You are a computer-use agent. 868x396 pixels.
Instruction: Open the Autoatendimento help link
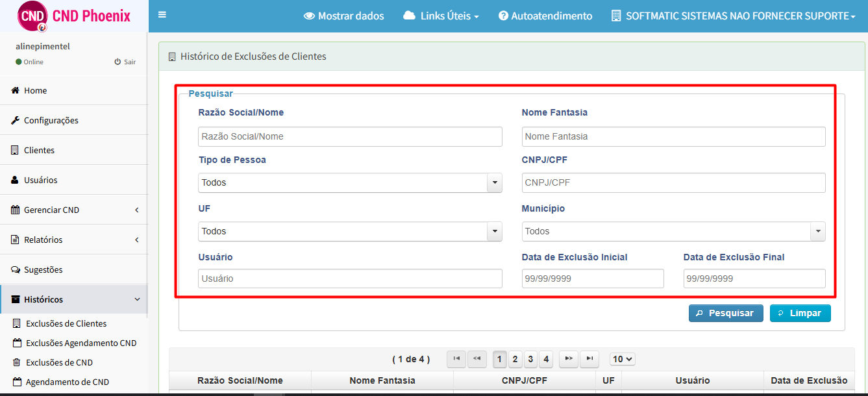tap(545, 16)
